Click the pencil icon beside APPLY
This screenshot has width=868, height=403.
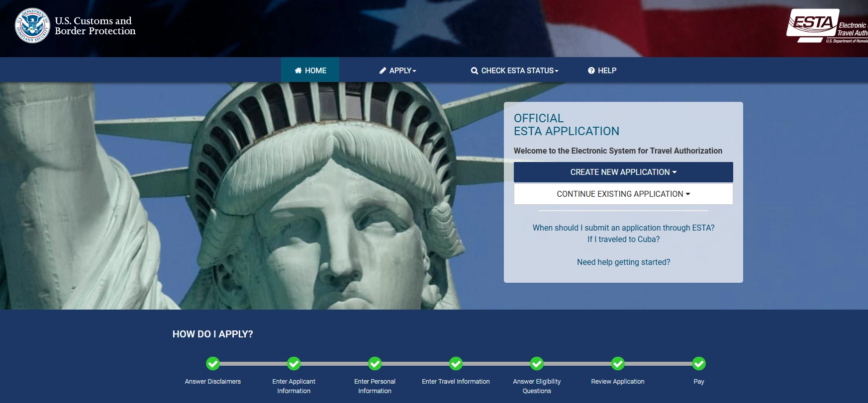click(383, 71)
